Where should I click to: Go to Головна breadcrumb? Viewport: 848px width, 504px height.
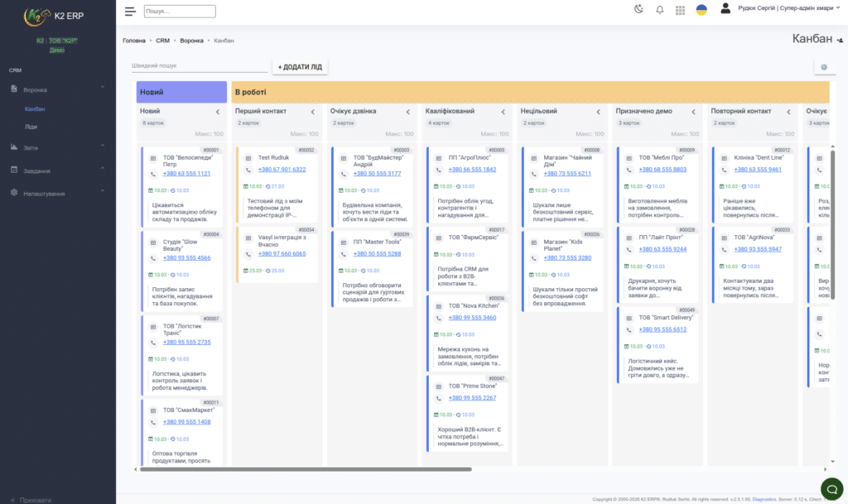pos(133,41)
